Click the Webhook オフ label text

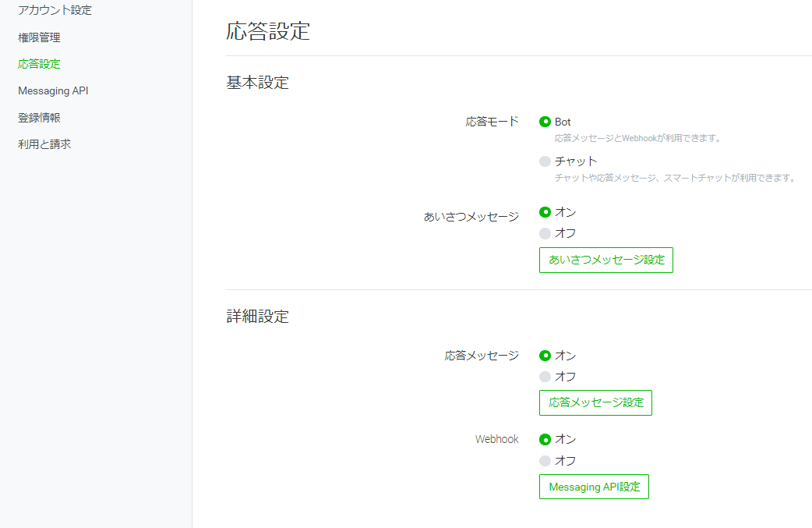click(566, 461)
